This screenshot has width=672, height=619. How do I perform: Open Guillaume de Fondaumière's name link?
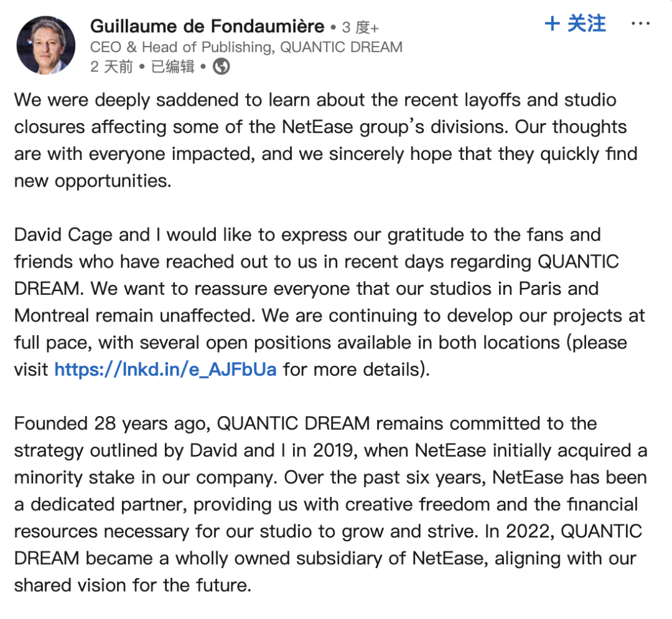tap(207, 27)
